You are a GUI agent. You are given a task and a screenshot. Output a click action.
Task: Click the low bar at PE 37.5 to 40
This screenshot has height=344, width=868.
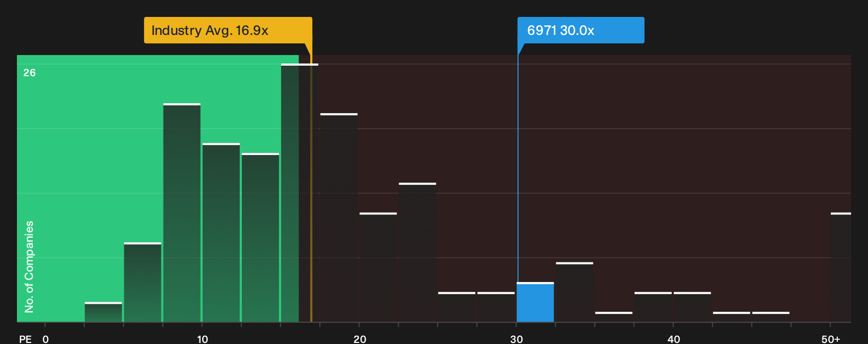pos(653,307)
